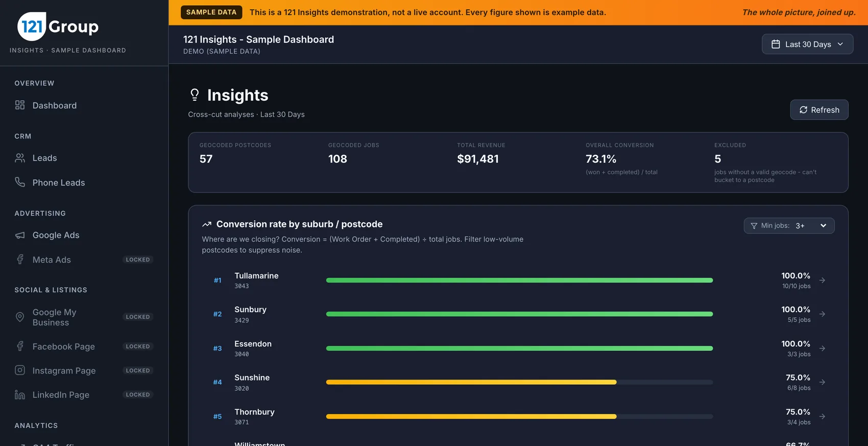Click the Meta Ads Facebook icon
The width and height of the screenshot is (868, 446).
coord(20,260)
